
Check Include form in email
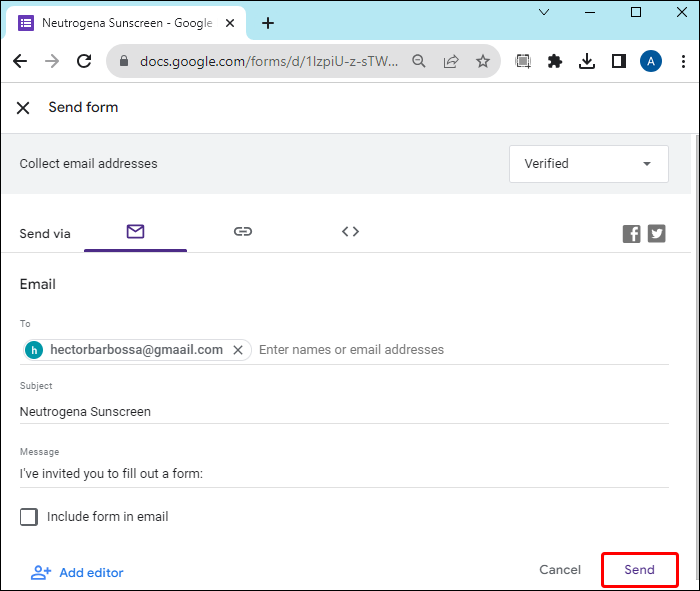(x=29, y=517)
